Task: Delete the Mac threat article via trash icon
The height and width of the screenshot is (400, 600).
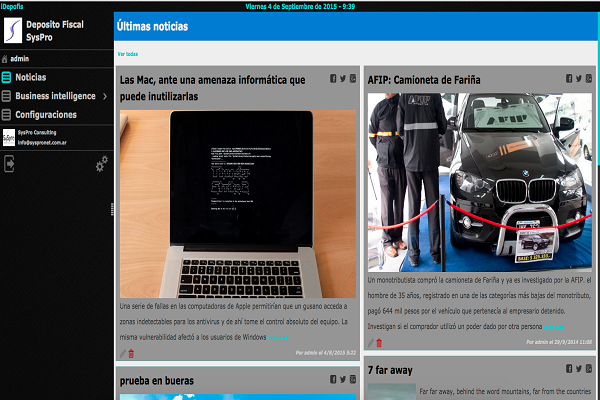Action: pos(131,354)
